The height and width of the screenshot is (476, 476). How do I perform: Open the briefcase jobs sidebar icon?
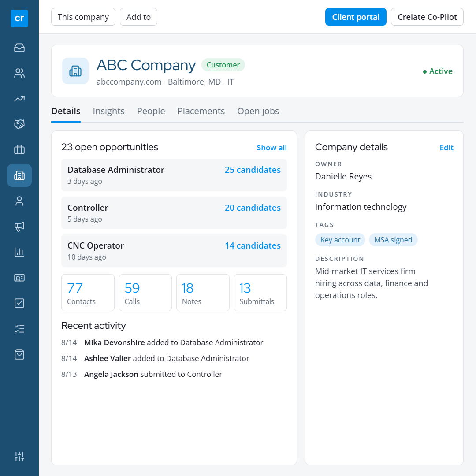tap(19, 150)
